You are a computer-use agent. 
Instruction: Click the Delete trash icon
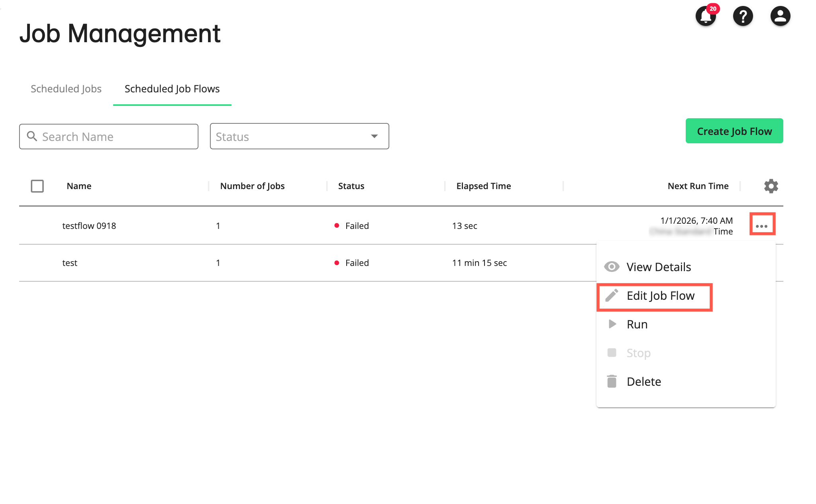tap(612, 381)
